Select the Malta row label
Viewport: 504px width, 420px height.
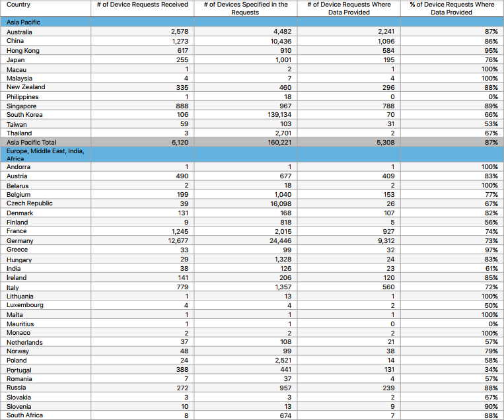[15, 314]
